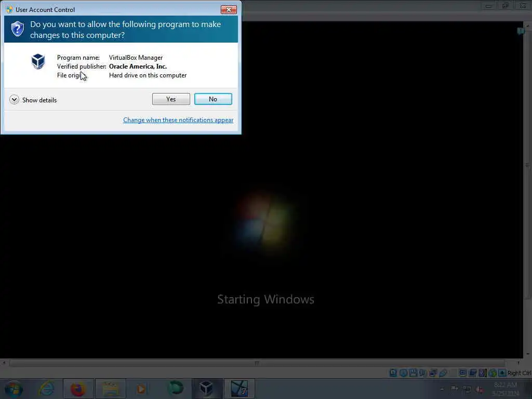The height and width of the screenshot is (399, 532).
Task: Click VM window horizontal scrollbar thumb
Action: 257,363
